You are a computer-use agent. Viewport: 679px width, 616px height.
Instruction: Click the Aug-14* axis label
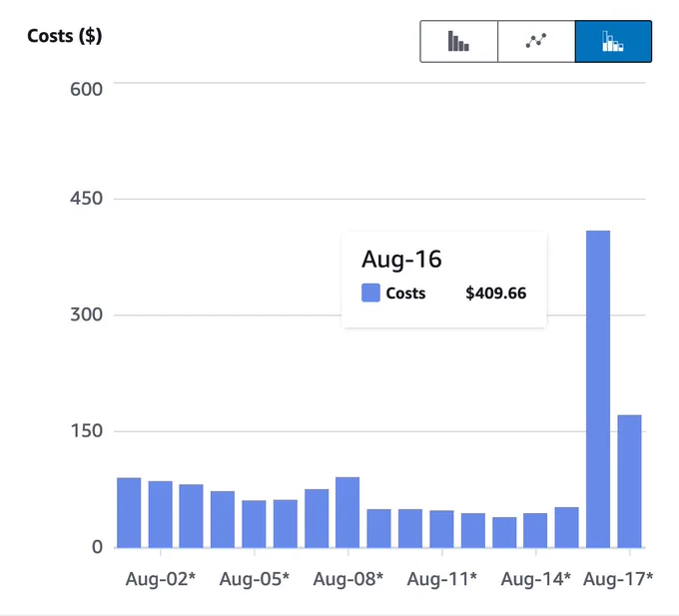[535, 579]
